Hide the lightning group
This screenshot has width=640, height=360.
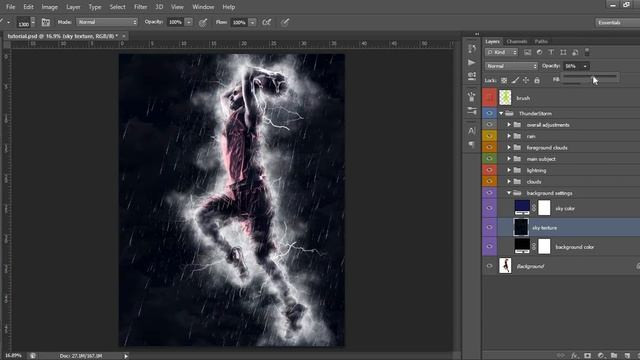(489, 170)
